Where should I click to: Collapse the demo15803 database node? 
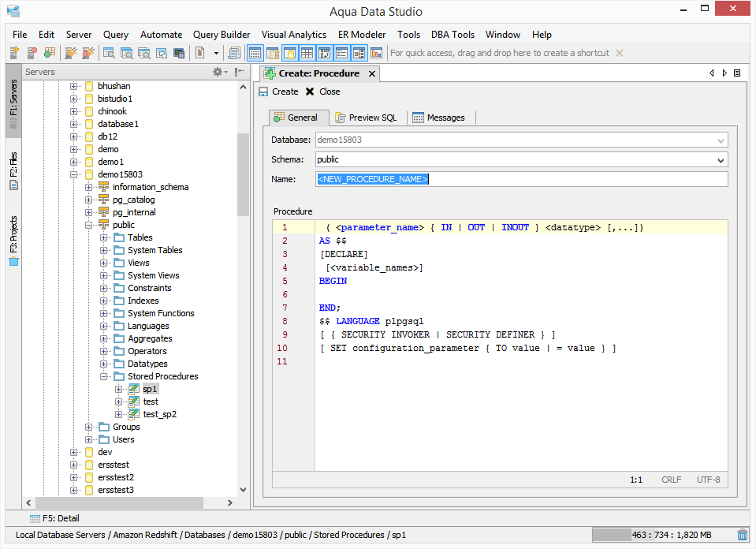74,174
